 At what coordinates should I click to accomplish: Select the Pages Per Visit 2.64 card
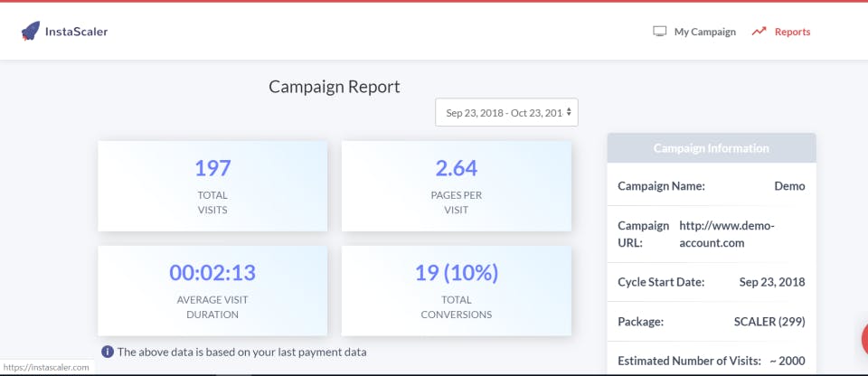coord(456,186)
